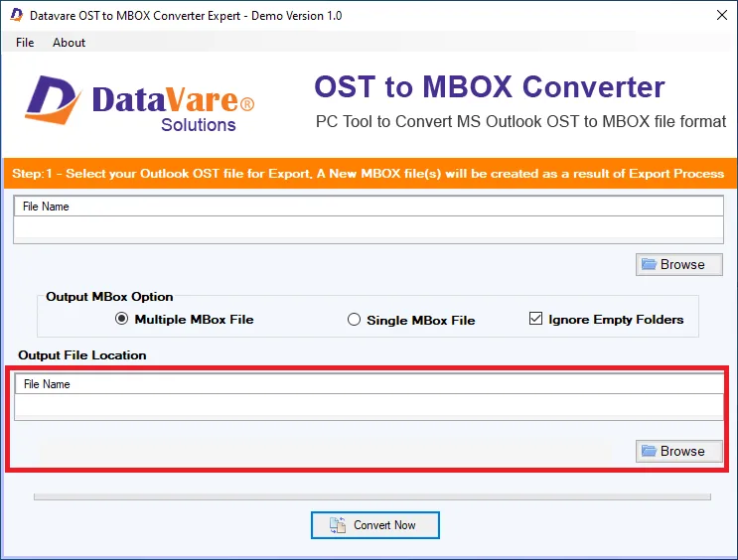Click Convert Now button
Viewport: 738px width, 560px height.
tap(375, 524)
